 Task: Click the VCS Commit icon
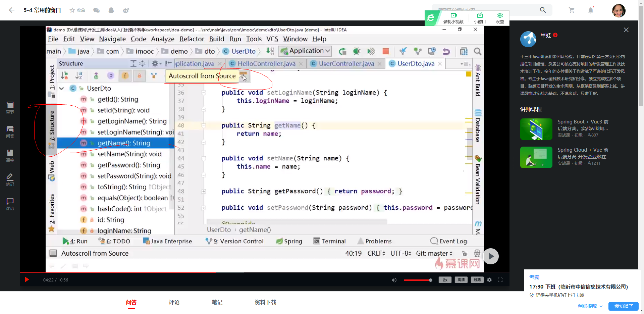(418, 51)
